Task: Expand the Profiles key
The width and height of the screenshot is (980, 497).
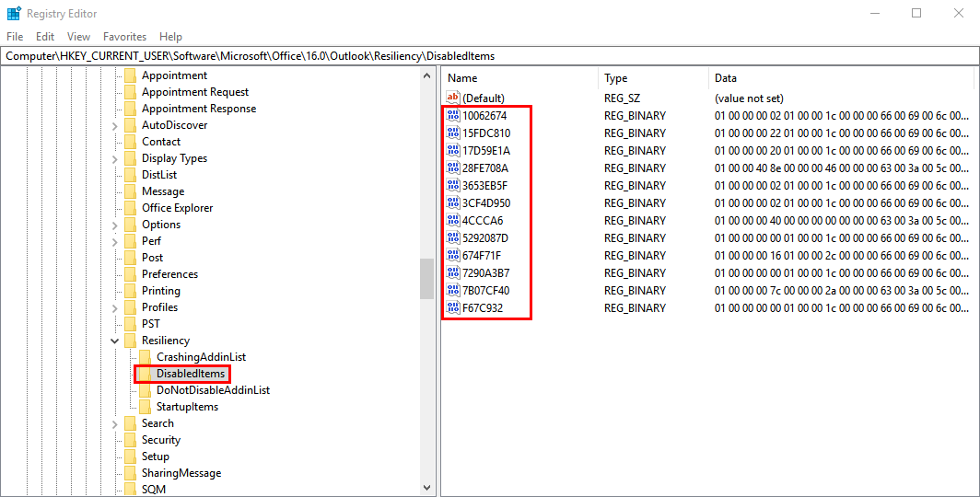Action: 114,307
